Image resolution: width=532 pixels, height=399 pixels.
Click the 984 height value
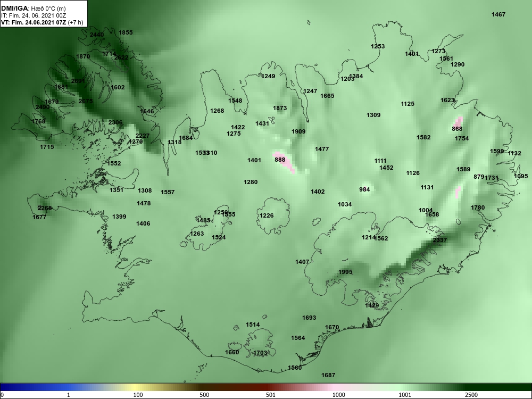(x=364, y=189)
